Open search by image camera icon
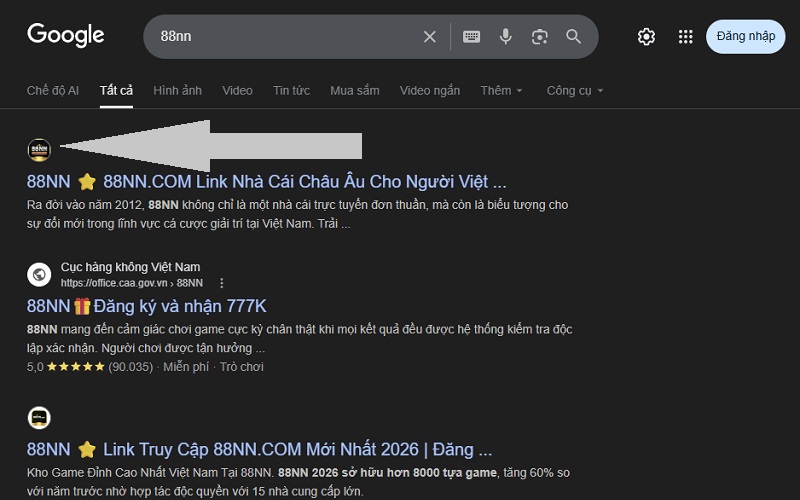 pyautogui.click(x=539, y=37)
